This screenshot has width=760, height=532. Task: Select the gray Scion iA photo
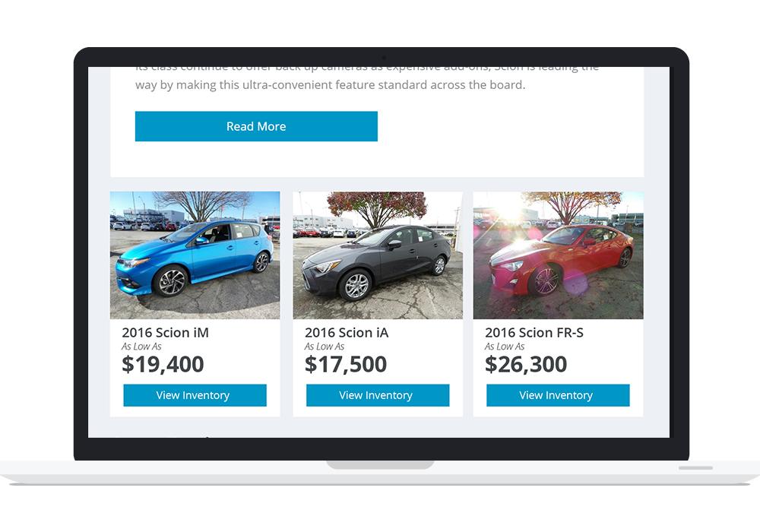pos(378,255)
